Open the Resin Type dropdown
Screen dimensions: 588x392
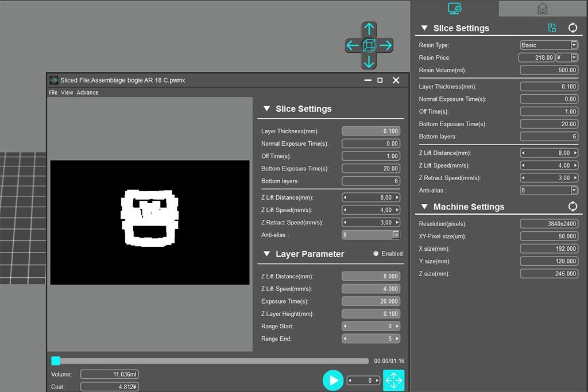click(574, 45)
